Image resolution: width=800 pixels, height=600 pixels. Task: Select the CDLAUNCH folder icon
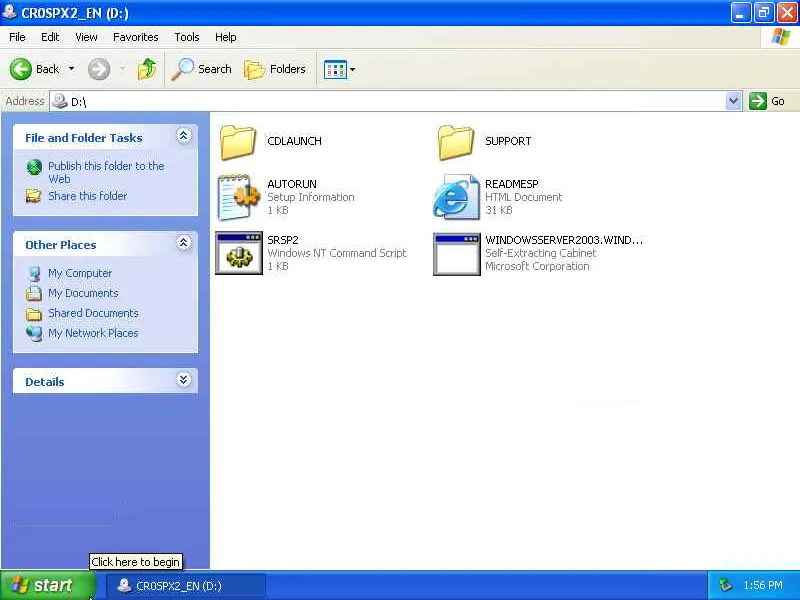(x=238, y=142)
